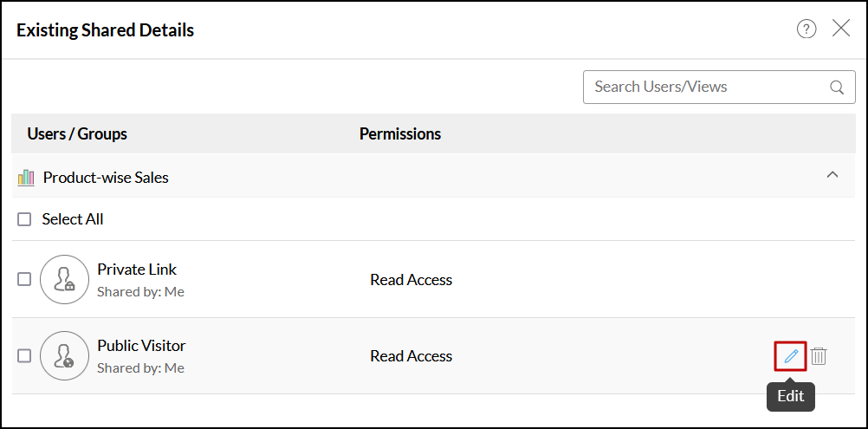Click the Private Link user avatar icon
The width and height of the screenshot is (868, 429).
[64, 279]
